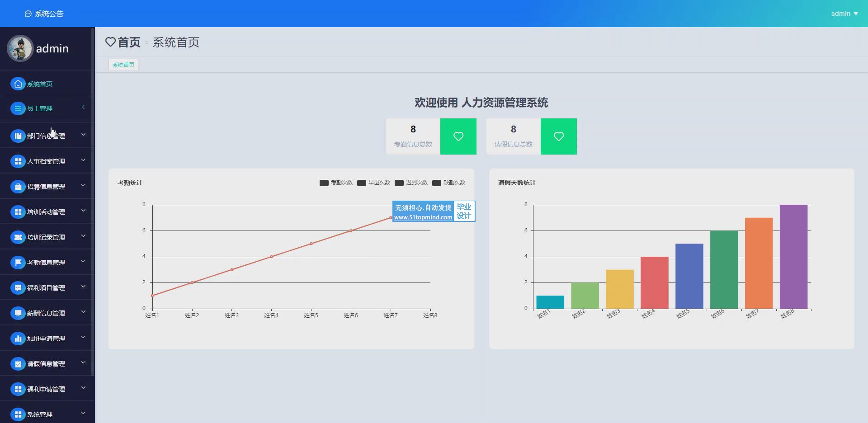Click the 请假信息管理 clipboard icon
Viewport: 868px width, 423px height.
pyautogui.click(x=18, y=363)
